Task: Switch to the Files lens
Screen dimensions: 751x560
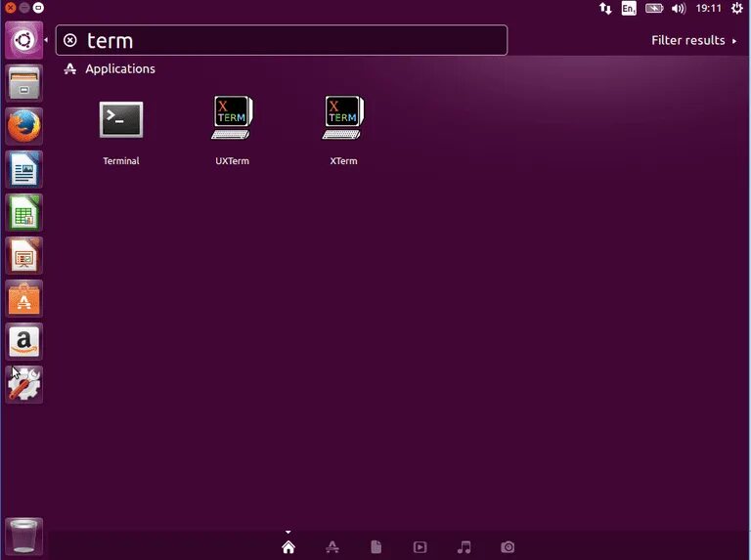Action: pos(375,546)
